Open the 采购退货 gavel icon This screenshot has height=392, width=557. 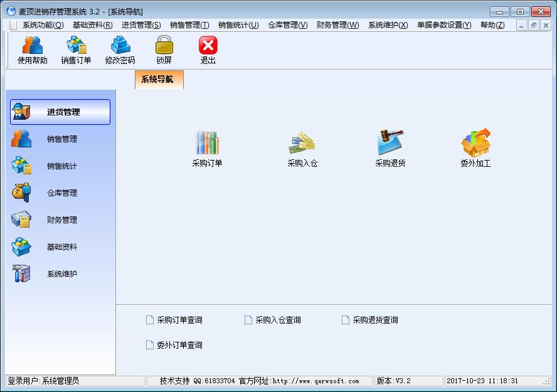(390, 149)
